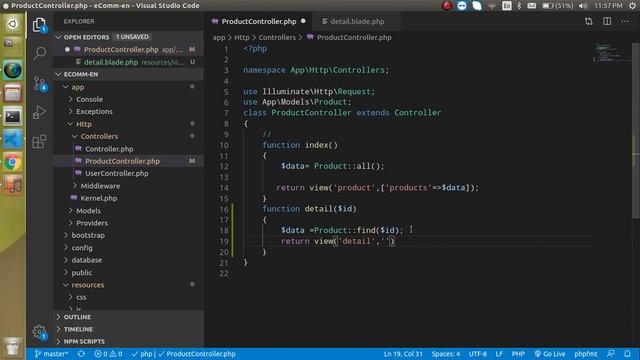The height and width of the screenshot is (360, 640).
Task: Open Kernel.php in the file tree
Action: click(x=129, y=198)
